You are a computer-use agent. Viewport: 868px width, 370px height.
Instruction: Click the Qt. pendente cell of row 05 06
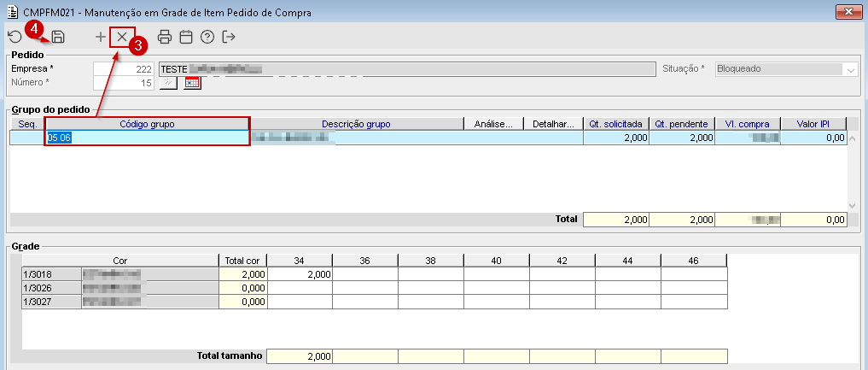[x=682, y=138]
